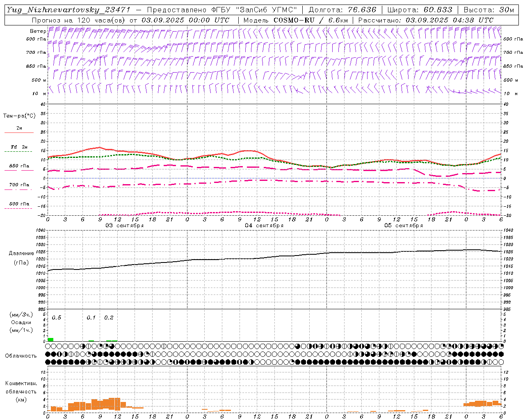
Task: Click the date label 05 сентября
Action: (404, 226)
